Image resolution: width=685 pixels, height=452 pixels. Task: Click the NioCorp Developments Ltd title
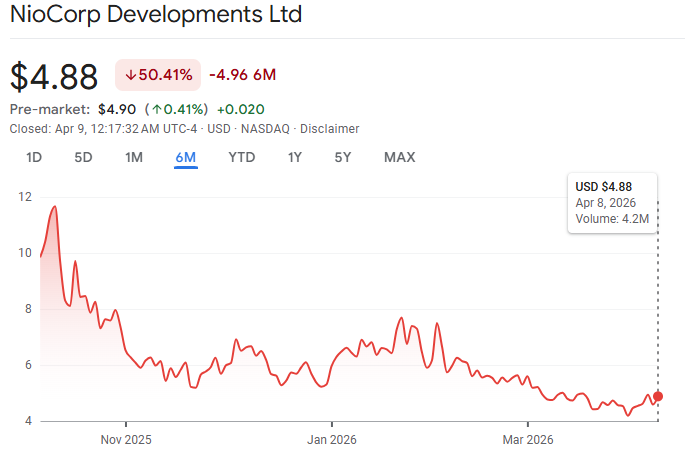point(156,14)
